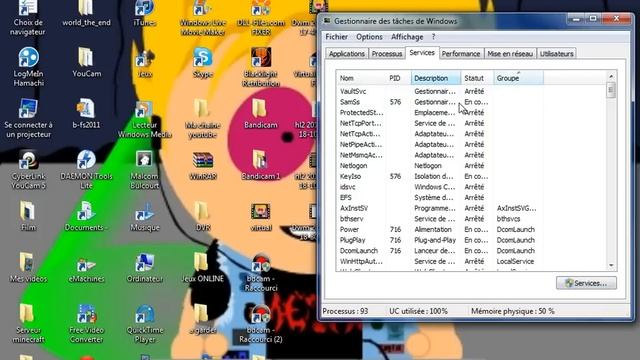Open the Options menu
640x360 pixels.
(369, 37)
